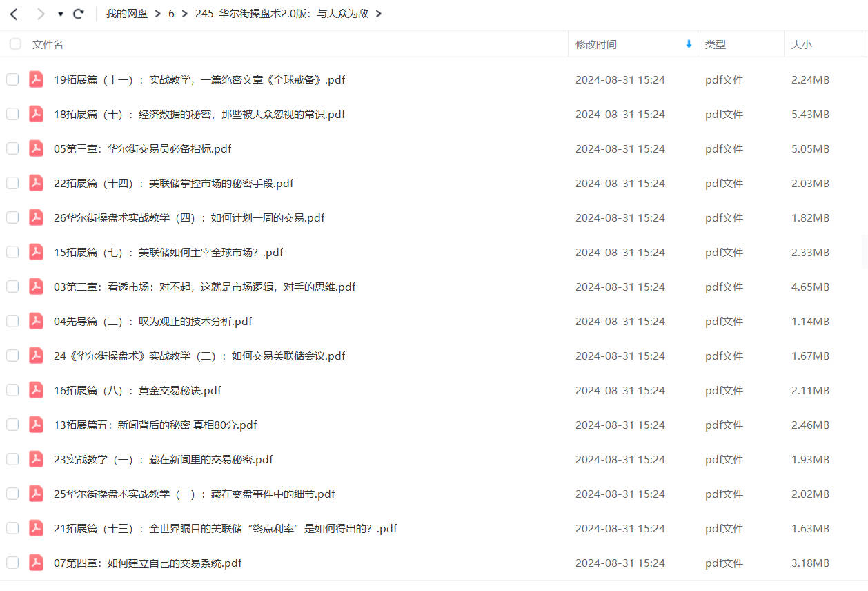Expand chevron after 245-华尔街操盘术2.0版 breadcrumb
Image resolution: width=868 pixels, height=591 pixels.
tap(378, 14)
